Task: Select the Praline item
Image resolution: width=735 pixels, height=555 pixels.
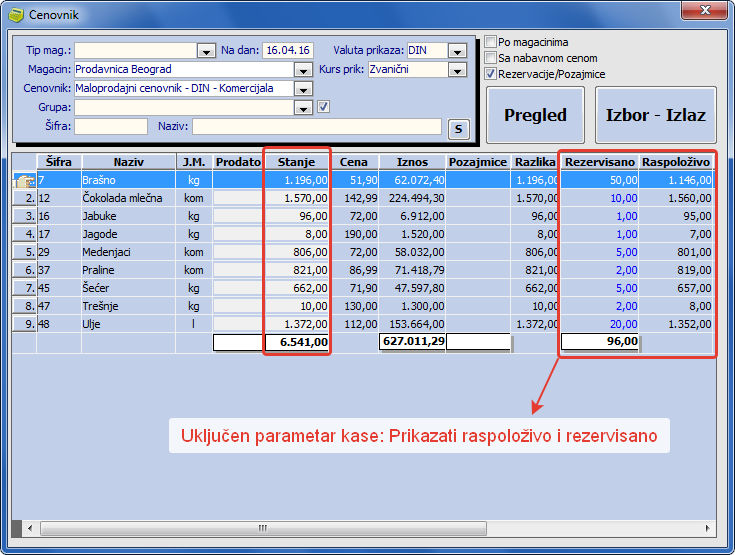Action: (98, 270)
